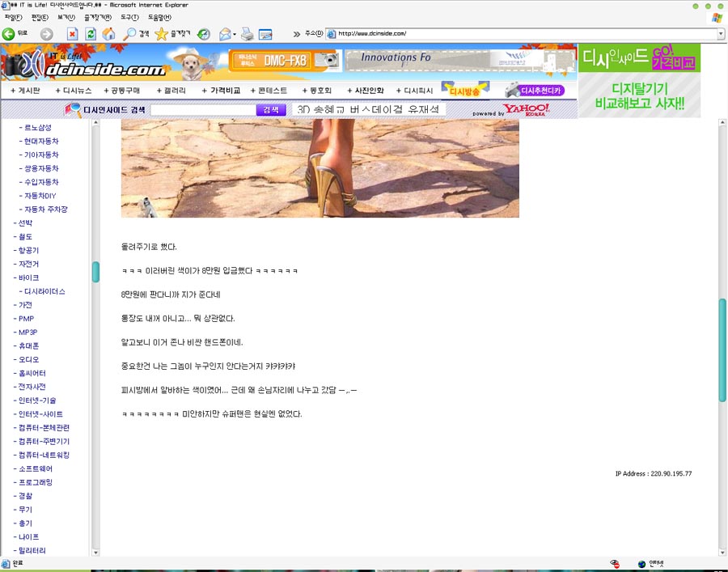Open the 파일(F) menu

tap(13, 17)
